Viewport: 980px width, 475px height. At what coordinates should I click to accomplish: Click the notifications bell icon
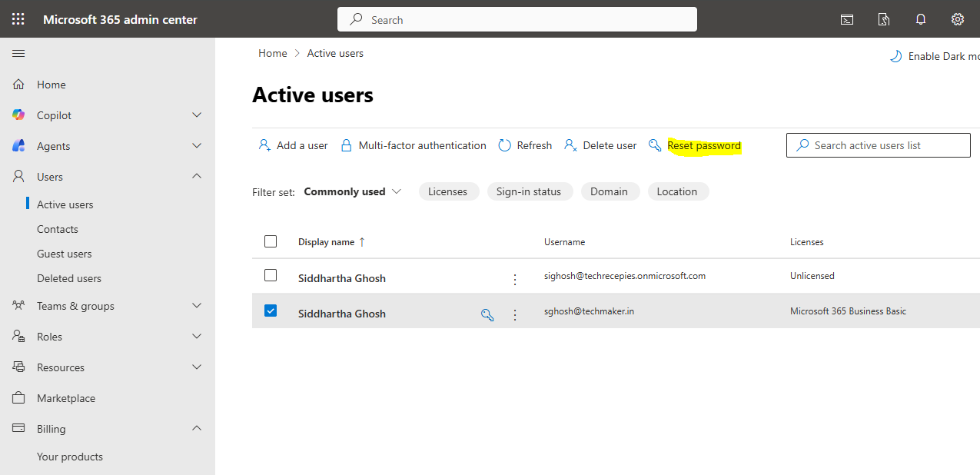click(x=921, y=19)
